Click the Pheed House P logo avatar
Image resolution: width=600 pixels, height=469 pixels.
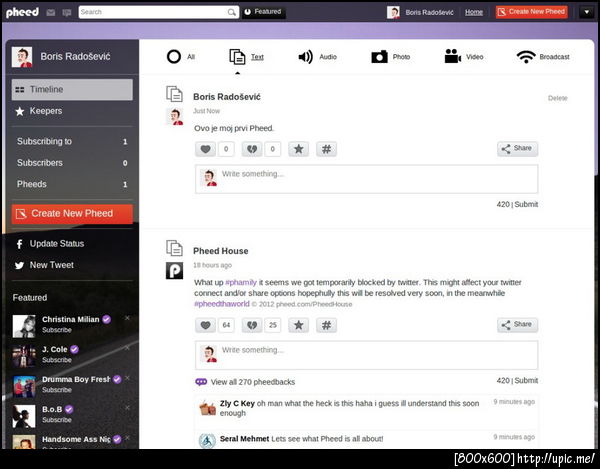174,271
